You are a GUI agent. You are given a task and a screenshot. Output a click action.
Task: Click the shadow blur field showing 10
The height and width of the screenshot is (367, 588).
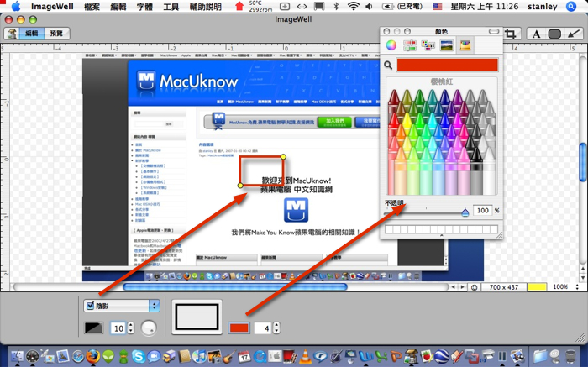point(118,328)
